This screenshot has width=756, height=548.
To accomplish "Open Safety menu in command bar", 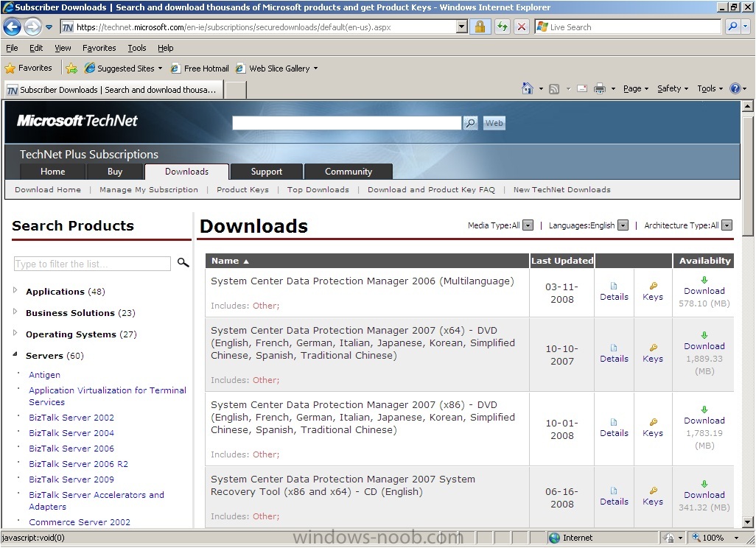I will (673, 88).
